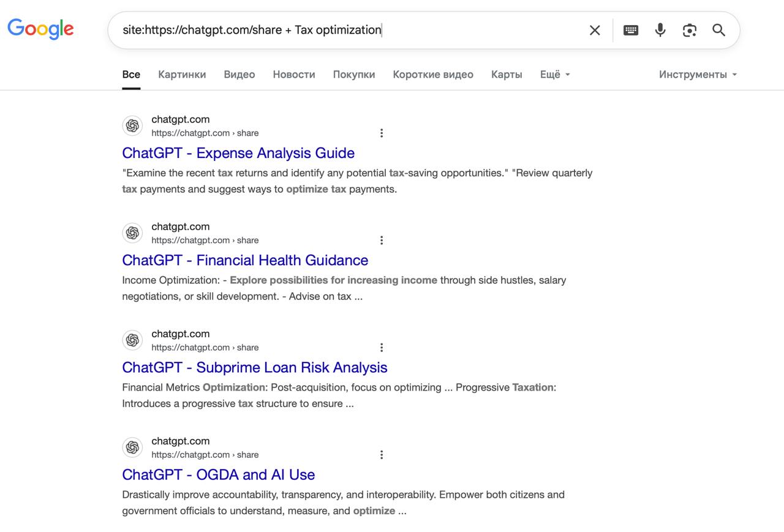The height and width of the screenshot is (532, 784).
Task: Click the breadcrumb URL above Financial Health Guidance
Action: [205, 240]
